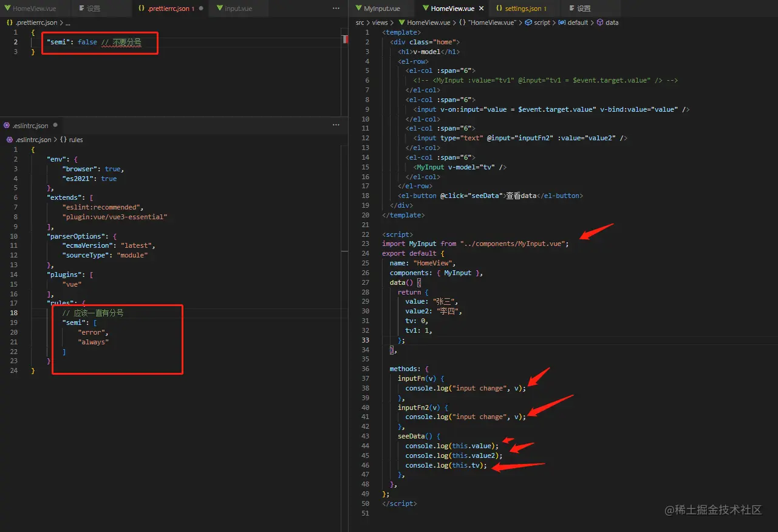778x532 pixels.
Task: Click "eslint:recommended" string in extends
Action: [103, 207]
